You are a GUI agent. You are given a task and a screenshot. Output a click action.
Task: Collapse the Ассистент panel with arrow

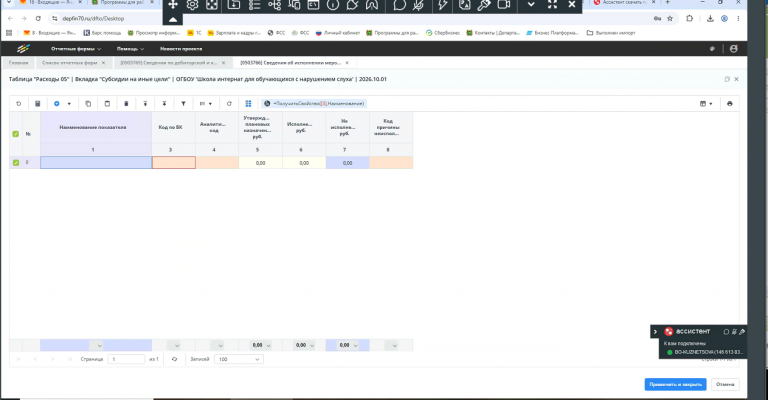(x=655, y=331)
